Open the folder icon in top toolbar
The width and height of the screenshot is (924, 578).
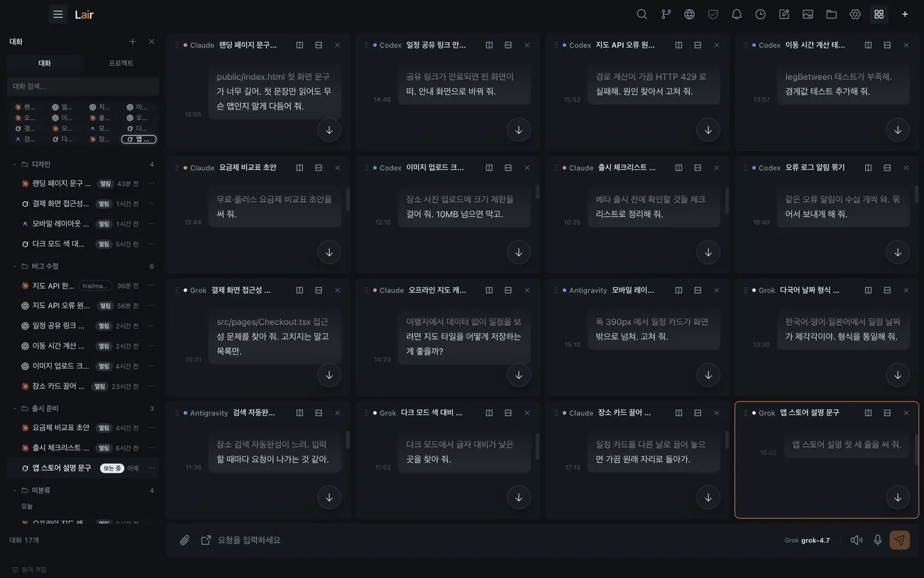click(x=832, y=14)
